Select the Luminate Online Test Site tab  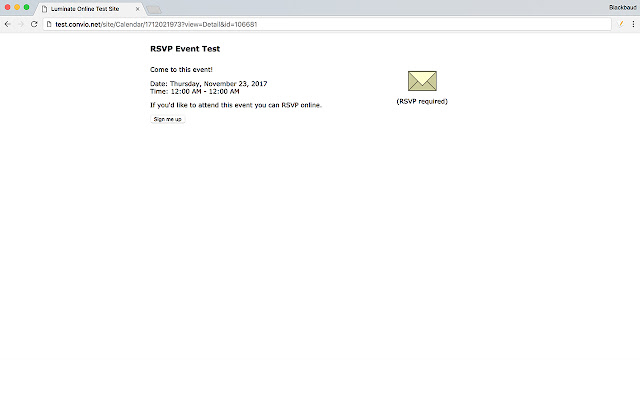85,8
